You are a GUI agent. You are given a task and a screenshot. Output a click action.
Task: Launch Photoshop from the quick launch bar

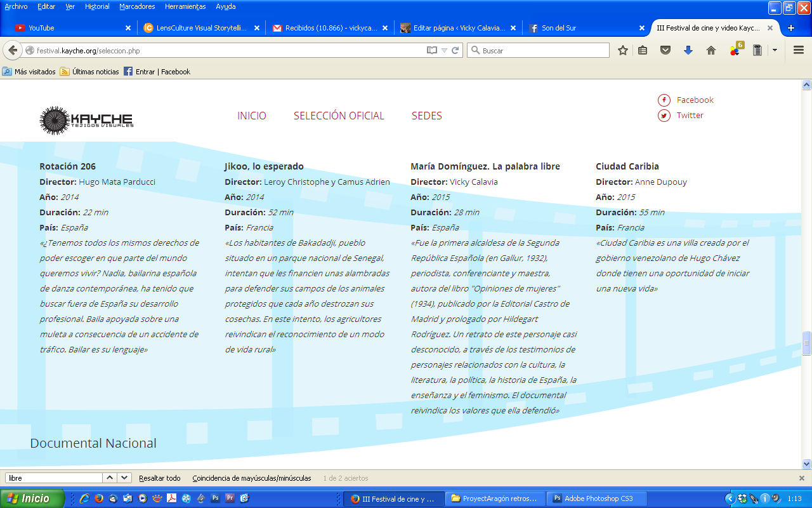pyautogui.click(x=215, y=498)
